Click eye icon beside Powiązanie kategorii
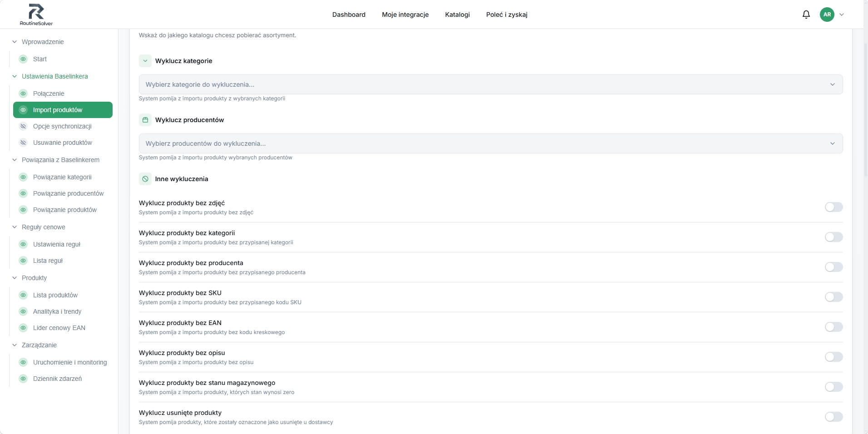 point(23,177)
